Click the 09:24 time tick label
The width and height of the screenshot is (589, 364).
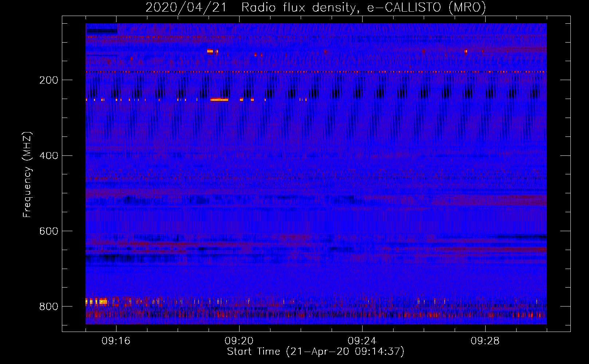pyautogui.click(x=362, y=341)
